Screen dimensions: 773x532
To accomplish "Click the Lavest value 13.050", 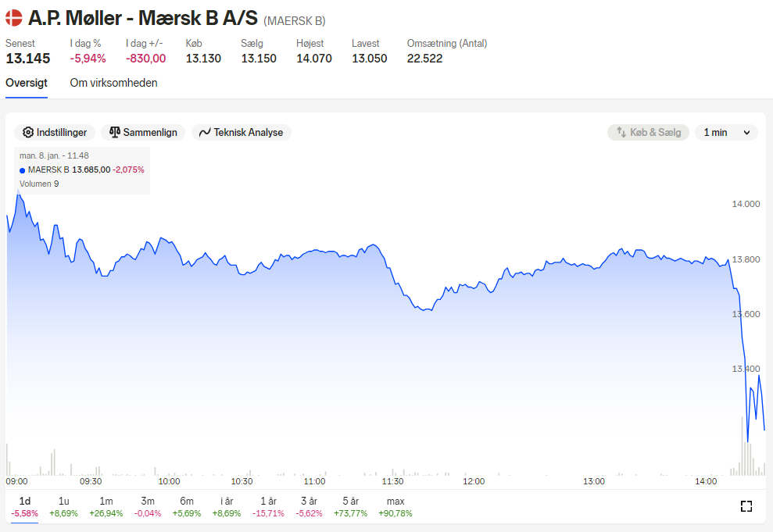I will (369, 59).
